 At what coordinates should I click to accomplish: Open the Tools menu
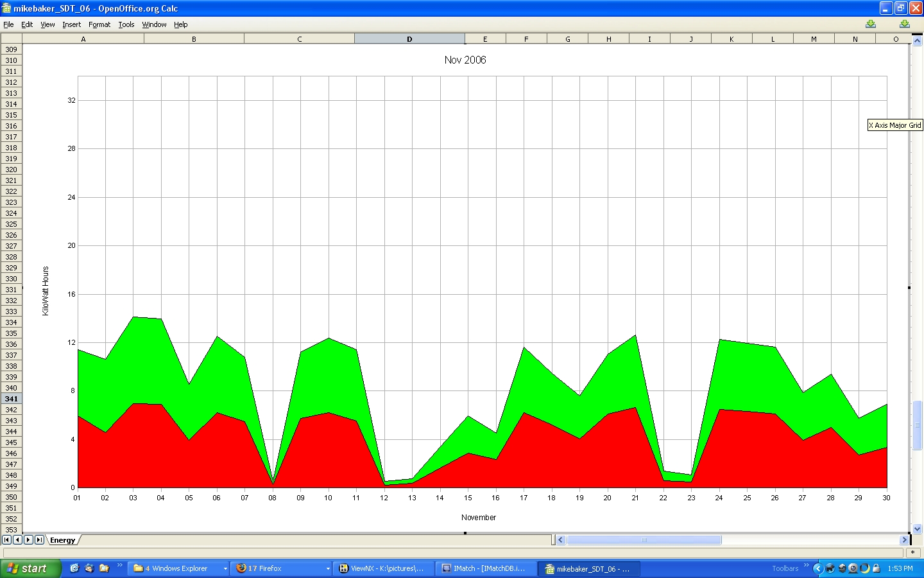tap(126, 24)
